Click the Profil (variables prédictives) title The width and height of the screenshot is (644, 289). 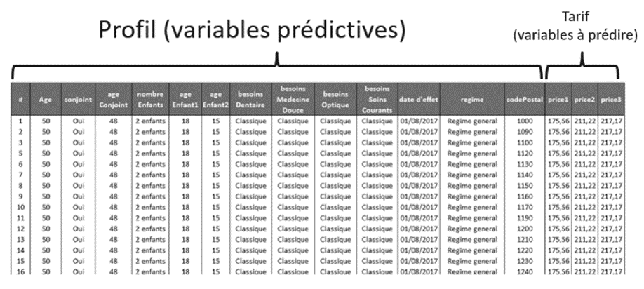click(254, 32)
